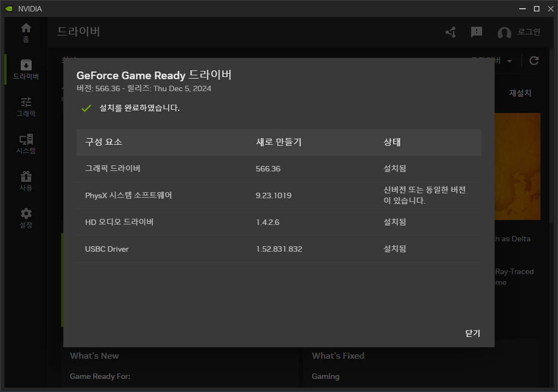Minimize the NVIDIA window
The width and height of the screenshot is (558, 392).
[x=523, y=9]
